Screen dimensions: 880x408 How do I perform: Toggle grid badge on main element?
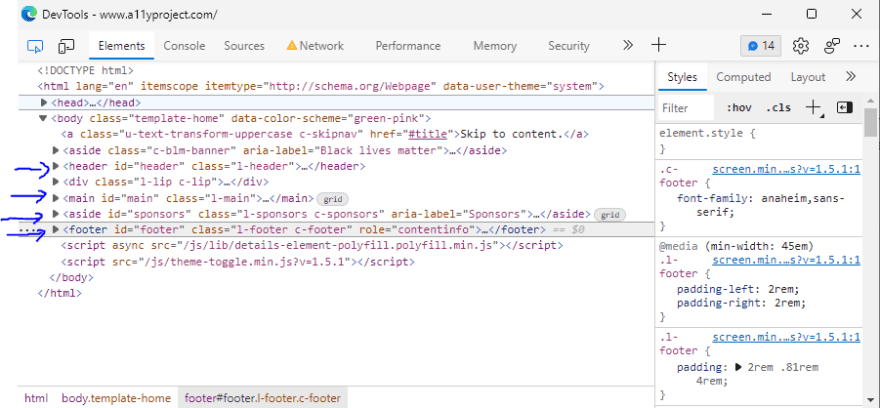[333, 199]
